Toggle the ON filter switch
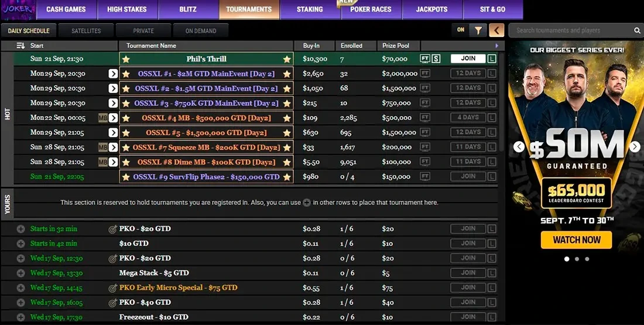 (461, 30)
